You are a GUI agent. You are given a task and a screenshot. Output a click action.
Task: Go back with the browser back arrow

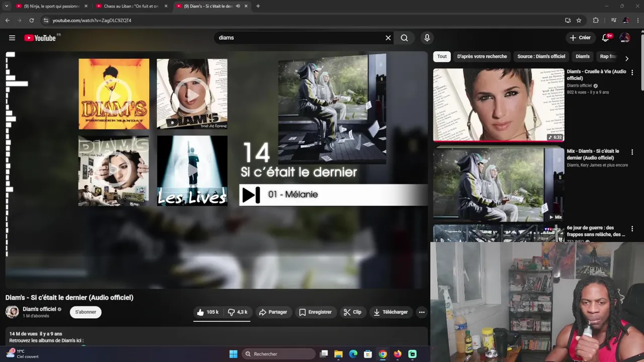[x=7, y=21]
